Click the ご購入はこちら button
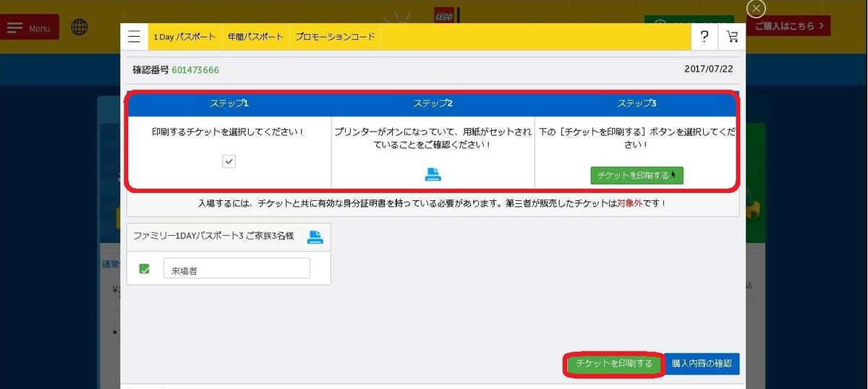Viewport: 868px width, 389px height. tap(789, 26)
